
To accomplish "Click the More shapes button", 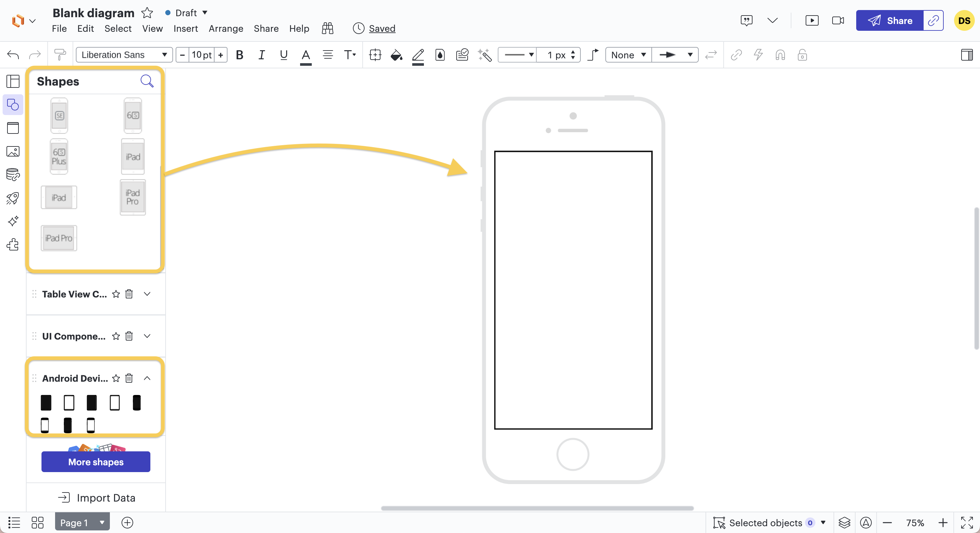I will [96, 461].
